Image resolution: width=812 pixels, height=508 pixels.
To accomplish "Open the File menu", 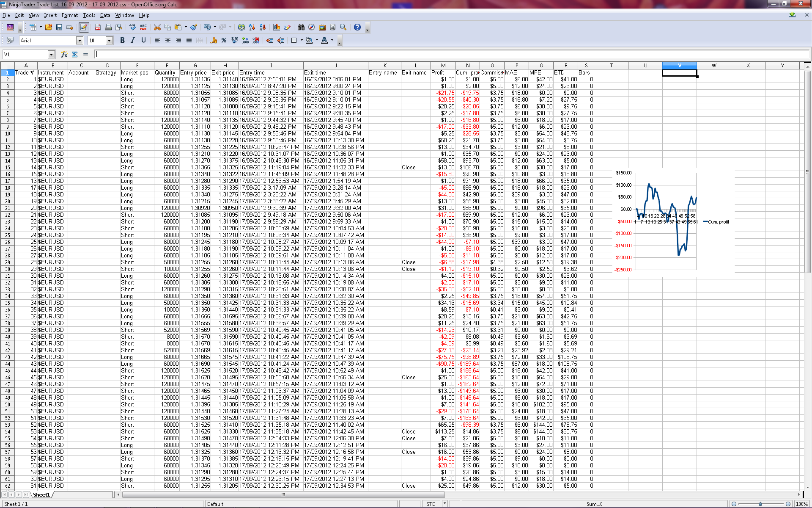I will point(6,15).
